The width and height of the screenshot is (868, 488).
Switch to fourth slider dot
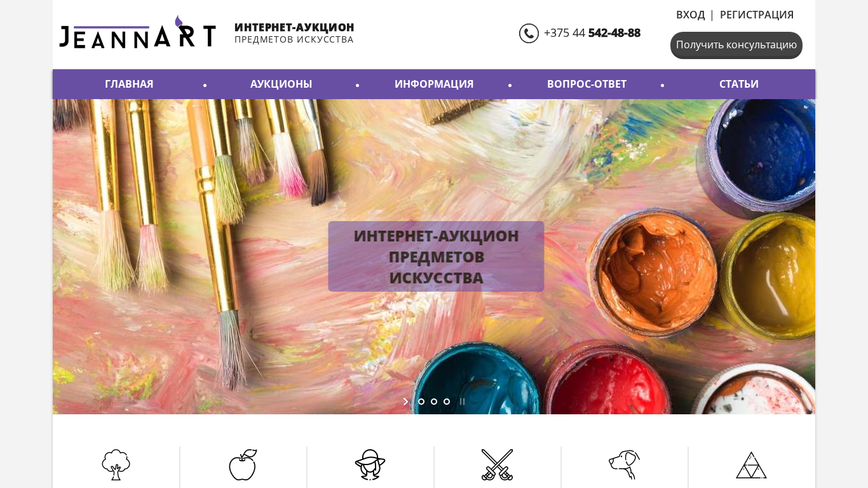click(x=447, y=402)
